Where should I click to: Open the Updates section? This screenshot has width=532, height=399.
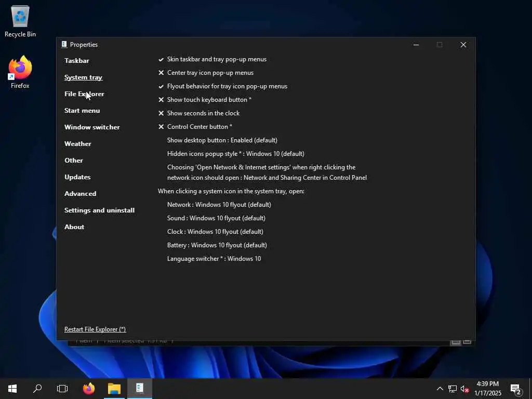[77, 177]
